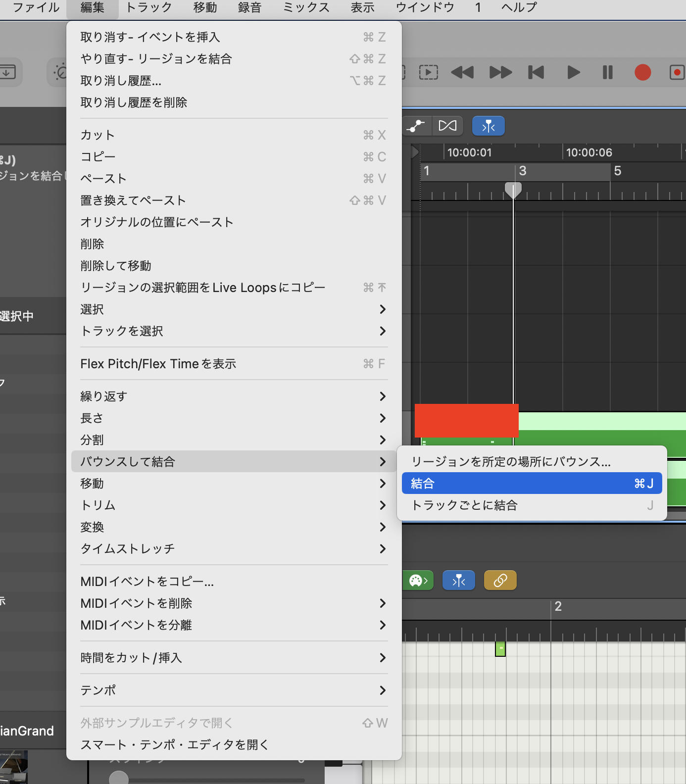Click the playhead marker in the ruler
The width and height of the screenshot is (686, 784).
pos(513,190)
